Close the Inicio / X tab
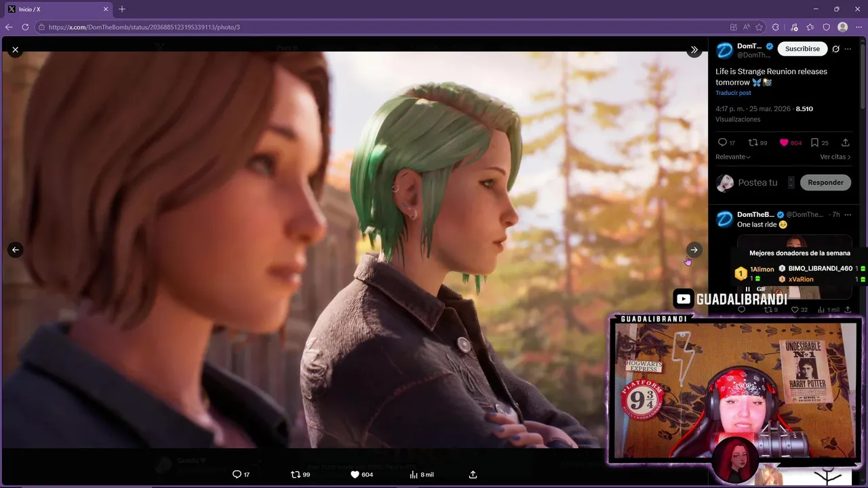 (x=106, y=9)
